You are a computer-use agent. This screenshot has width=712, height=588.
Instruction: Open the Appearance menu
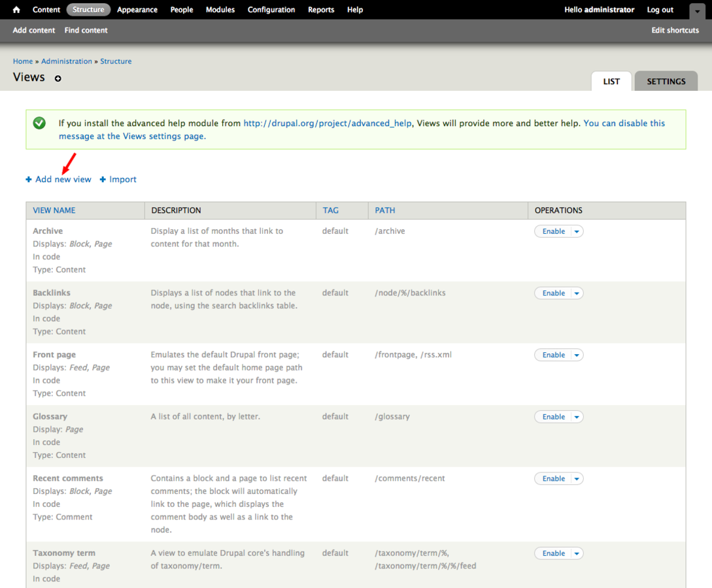coord(137,10)
